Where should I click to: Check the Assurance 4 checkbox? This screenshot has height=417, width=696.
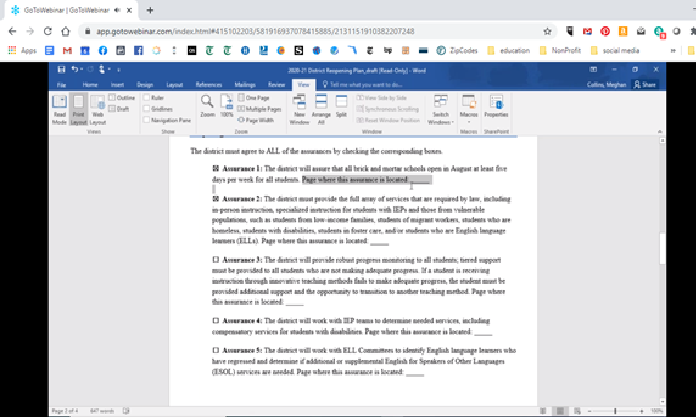click(216, 320)
